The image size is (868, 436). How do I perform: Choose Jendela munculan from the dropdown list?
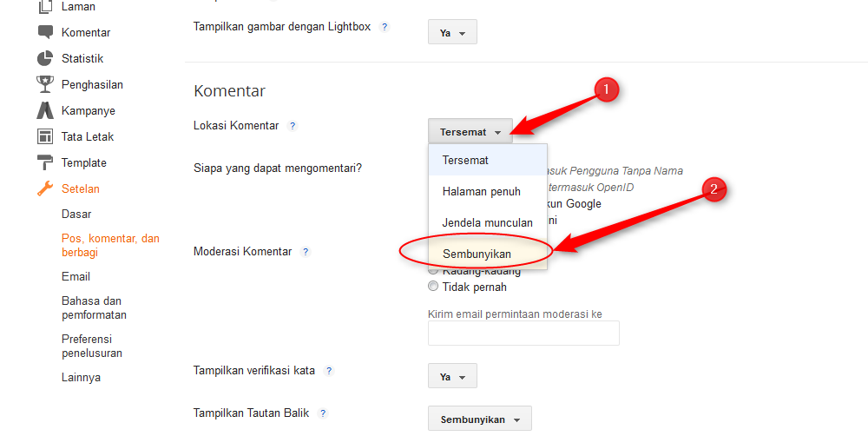pos(488,222)
